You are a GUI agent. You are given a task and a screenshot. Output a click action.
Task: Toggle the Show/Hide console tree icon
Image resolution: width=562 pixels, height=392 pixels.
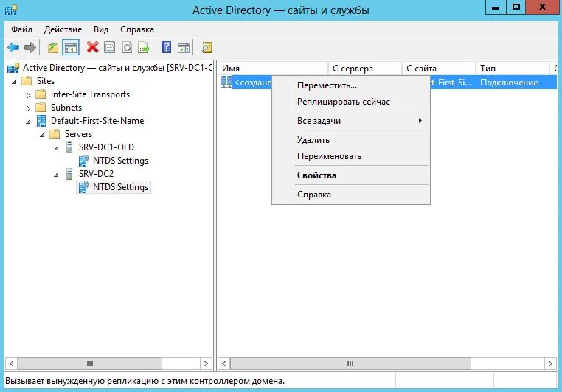[x=70, y=47]
